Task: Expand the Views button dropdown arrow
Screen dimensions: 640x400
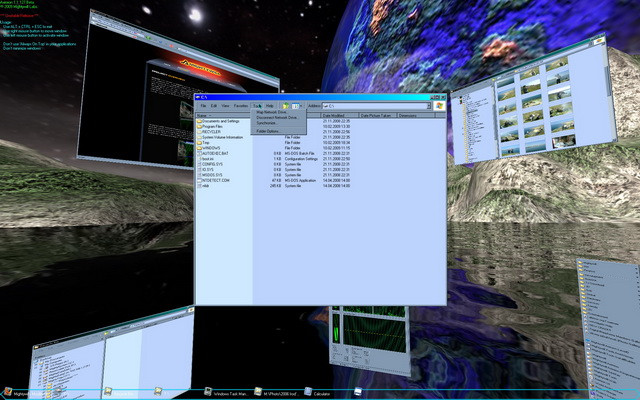Action: [x=301, y=106]
